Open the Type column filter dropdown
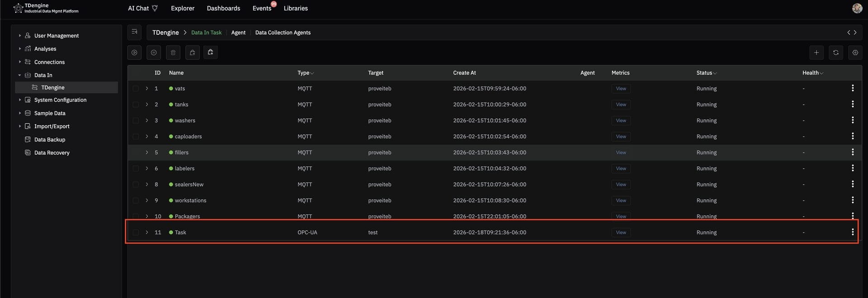Image resolution: width=868 pixels, height=298 pixels. tap(312, 73)
